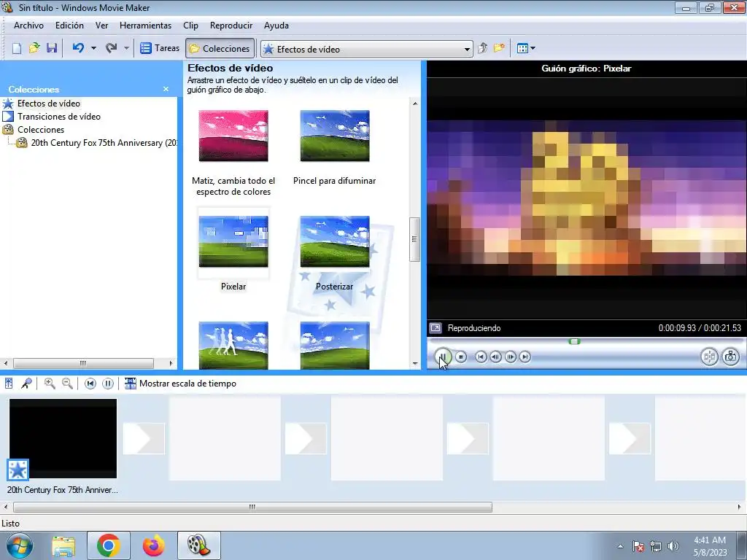This screenshot has height=560, width=747.
Task: Open a project with the folder icon
Action: click(x=34, y=48)
